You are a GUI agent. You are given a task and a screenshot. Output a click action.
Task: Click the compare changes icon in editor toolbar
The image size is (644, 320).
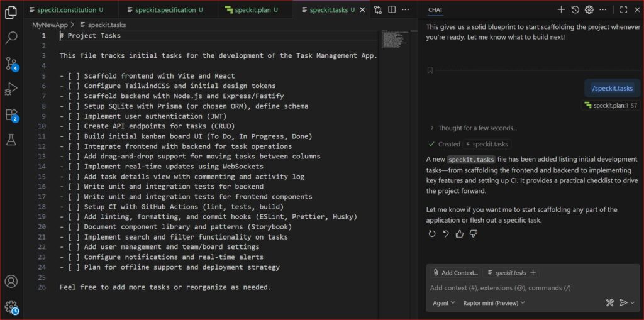[378, 10]
